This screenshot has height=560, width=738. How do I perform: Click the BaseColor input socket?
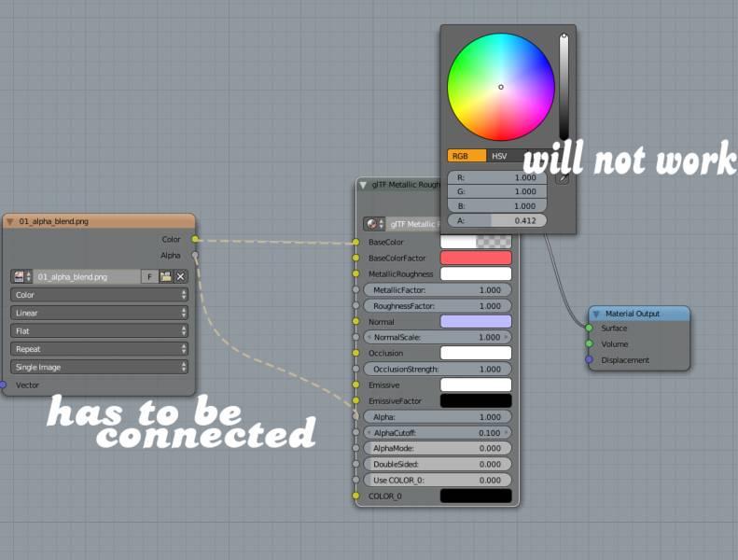355,242
